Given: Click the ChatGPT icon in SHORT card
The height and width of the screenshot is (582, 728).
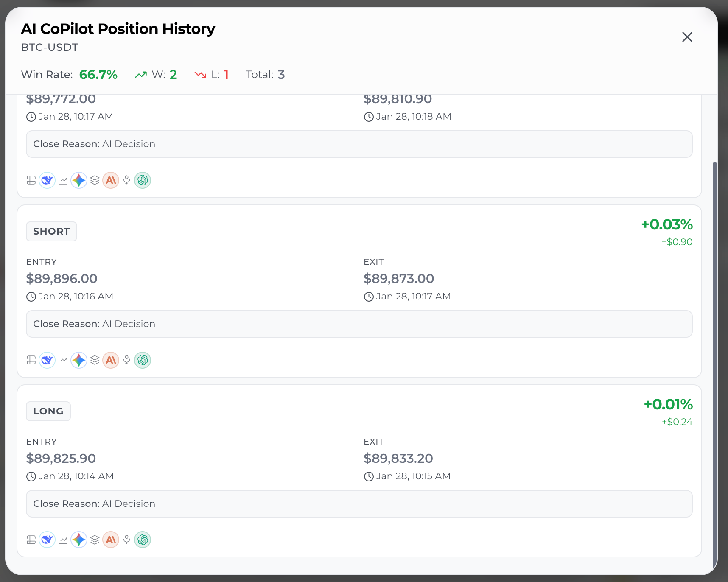Looking at the screenshot, I should 143,360.
